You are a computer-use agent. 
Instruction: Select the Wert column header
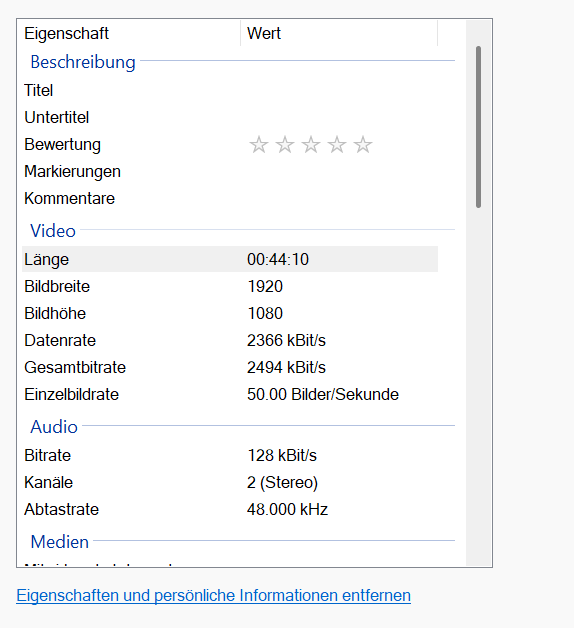[339, 33]
